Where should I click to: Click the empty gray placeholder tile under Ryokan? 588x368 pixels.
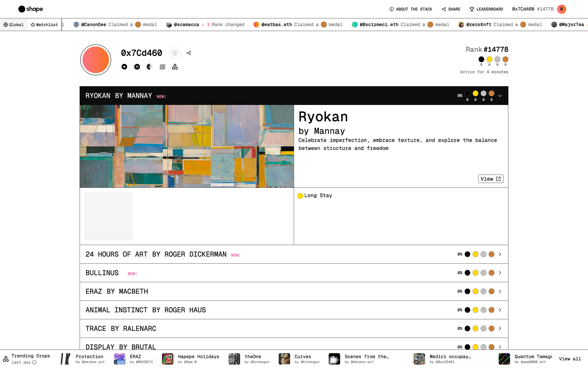click(108, 216)
